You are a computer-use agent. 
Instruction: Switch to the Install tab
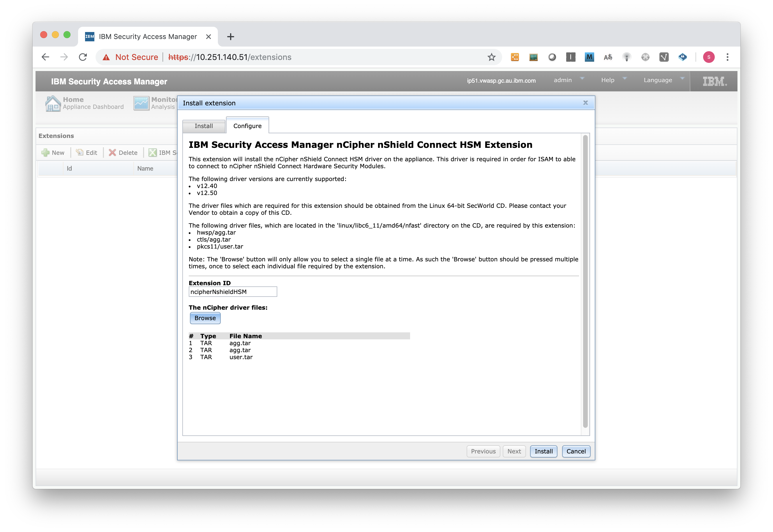click(x=204, y=126)
